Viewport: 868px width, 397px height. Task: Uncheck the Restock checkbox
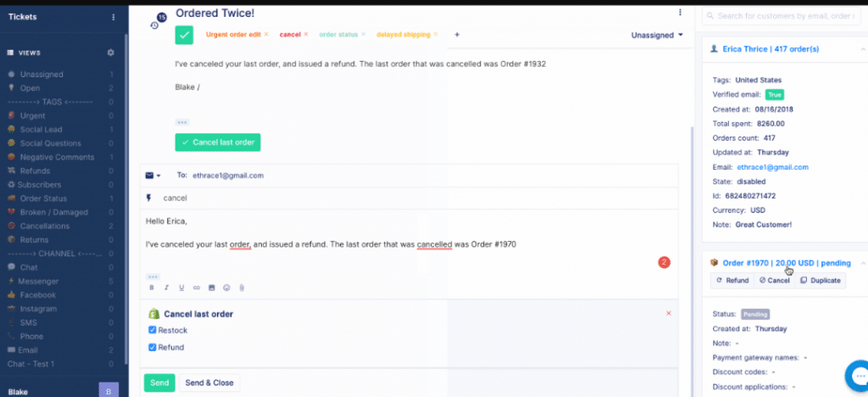[x=153, y=330]
